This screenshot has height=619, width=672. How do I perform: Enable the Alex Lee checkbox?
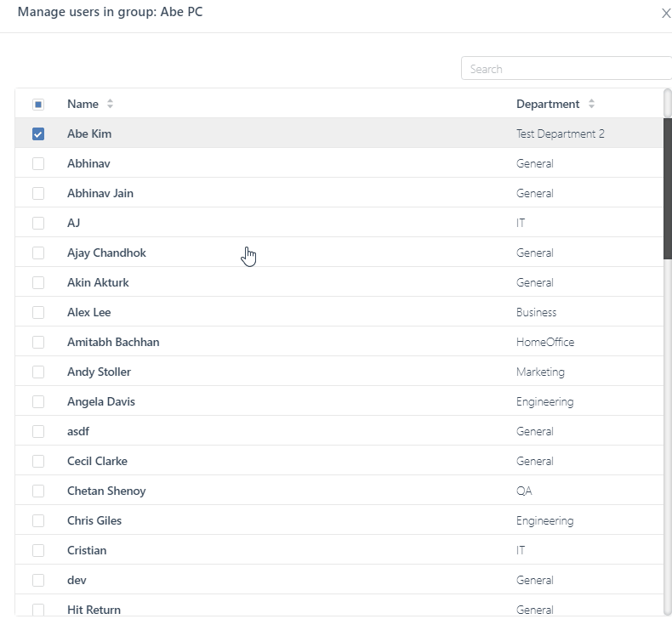38,313
